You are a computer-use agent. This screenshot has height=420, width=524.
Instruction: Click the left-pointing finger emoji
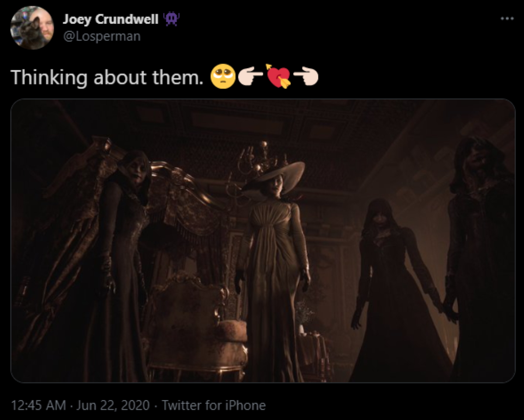(x=306, y=77)
